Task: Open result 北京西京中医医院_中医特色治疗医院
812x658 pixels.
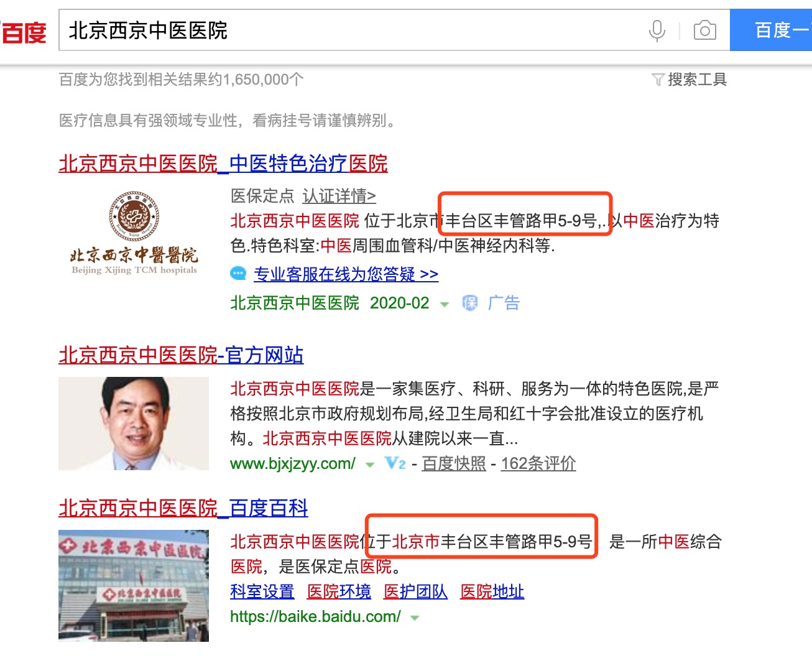Action: coord(223,164)
